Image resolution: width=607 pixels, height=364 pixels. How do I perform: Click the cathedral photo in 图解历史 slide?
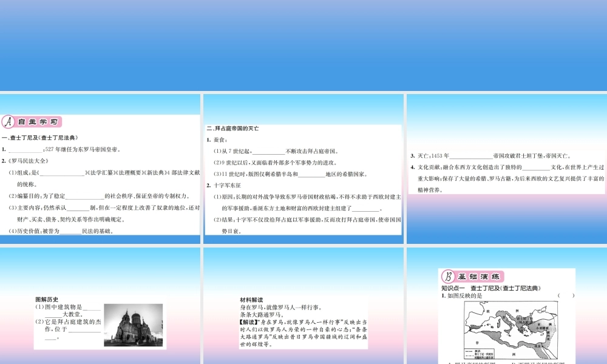point(133,325)
